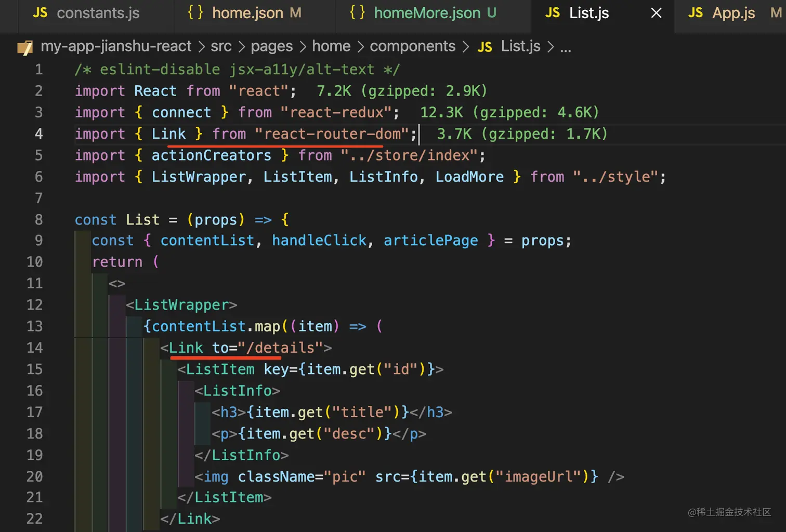786x532 pixels.
Task: Click the 7.2K gzipped size hint
Action: (402, 91)
